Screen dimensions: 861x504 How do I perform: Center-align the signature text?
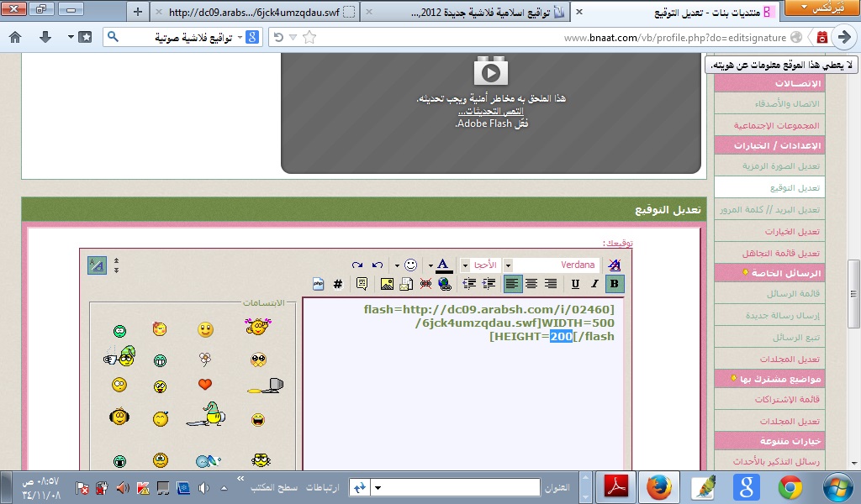[x=531, y=284]
